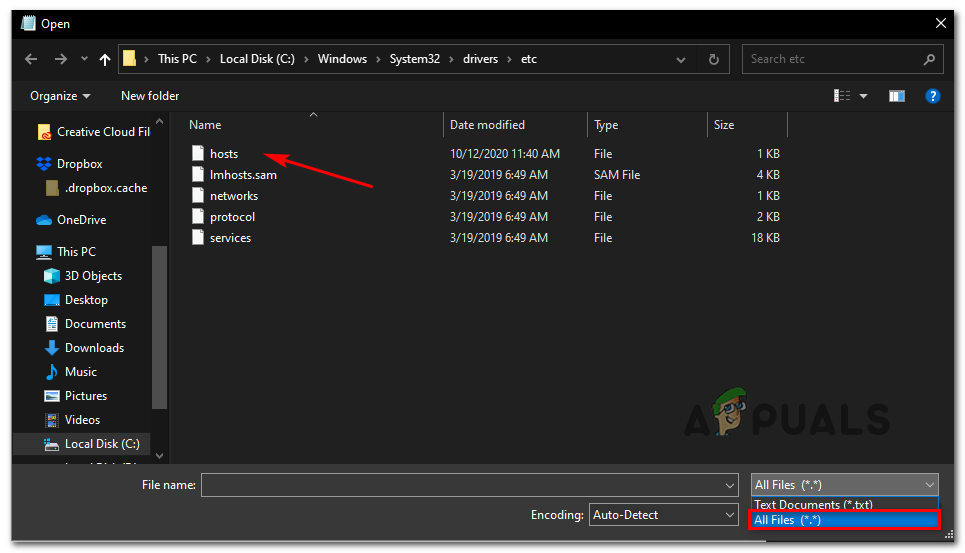
Task: Click the New folder button
Action: click(150, 96)
